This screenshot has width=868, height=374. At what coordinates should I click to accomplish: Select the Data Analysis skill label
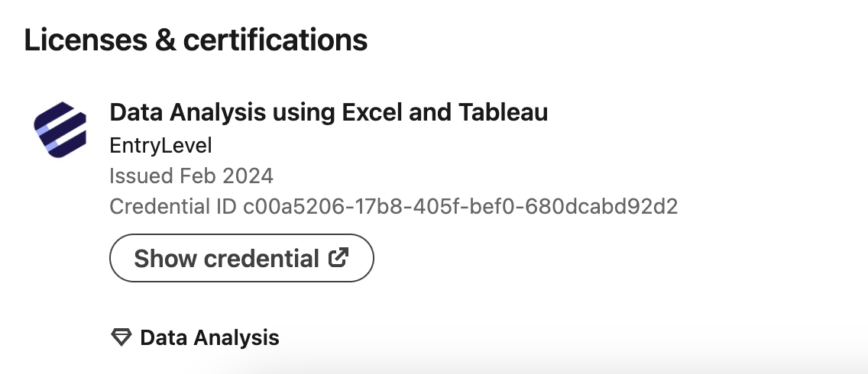[x=210, y=337]
